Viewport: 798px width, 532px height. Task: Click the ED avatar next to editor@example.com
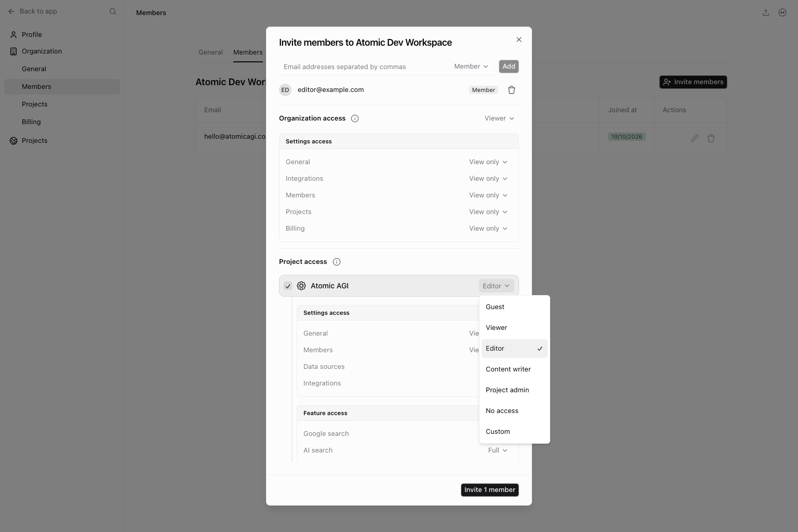pyautogui.click(x=285, y=90)
